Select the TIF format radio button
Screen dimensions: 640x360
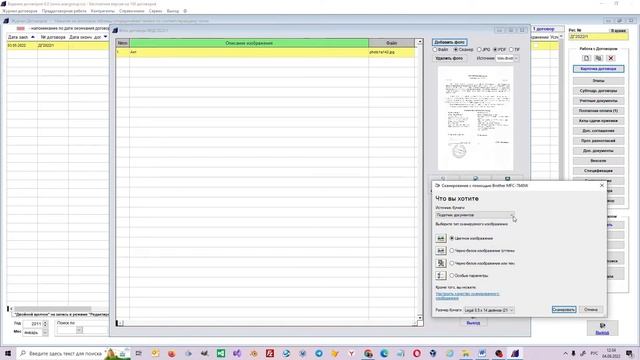click(x=511, y=49)
